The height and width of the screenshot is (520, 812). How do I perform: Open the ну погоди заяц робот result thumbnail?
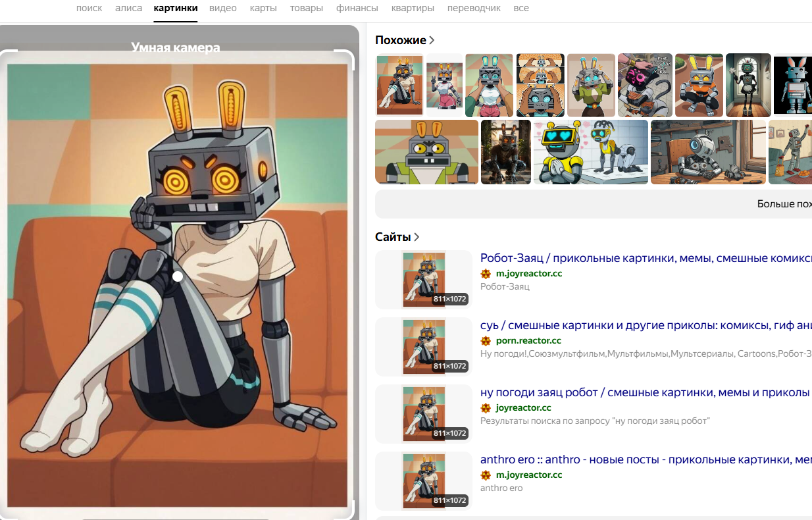pyautogui.click(x=424, y=414)
